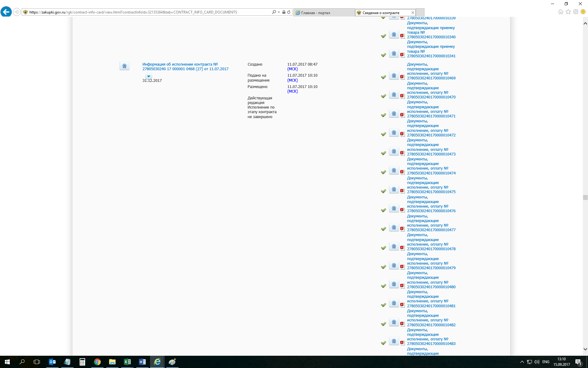Expand blue arrow under execution info contract link
The image size is (588, 368).
149,76
